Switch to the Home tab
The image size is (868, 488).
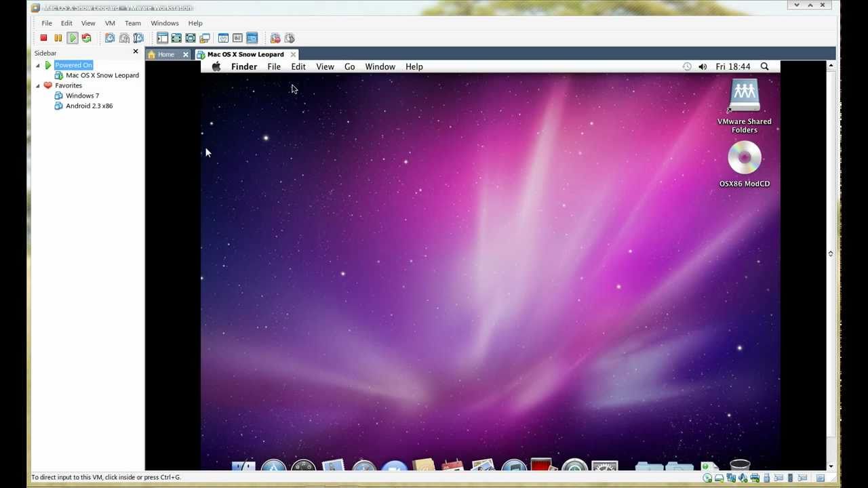click(x=165, y=54)
